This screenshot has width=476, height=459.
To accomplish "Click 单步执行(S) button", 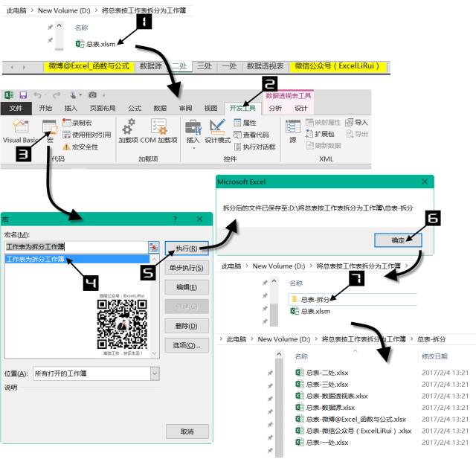I will click(x=187, y=268).
